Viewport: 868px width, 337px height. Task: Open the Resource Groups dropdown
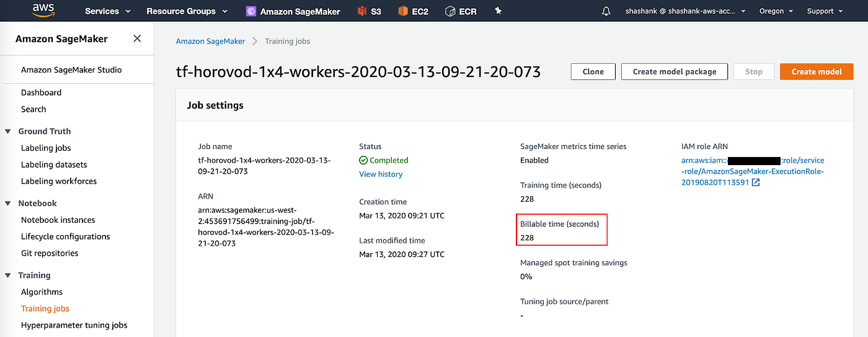[x=187, y=11]
